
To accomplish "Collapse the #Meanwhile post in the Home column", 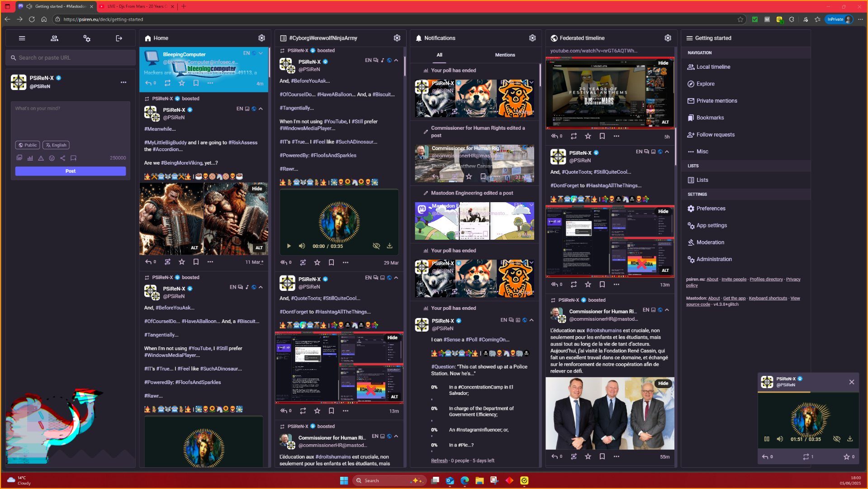I will point(261,109).
